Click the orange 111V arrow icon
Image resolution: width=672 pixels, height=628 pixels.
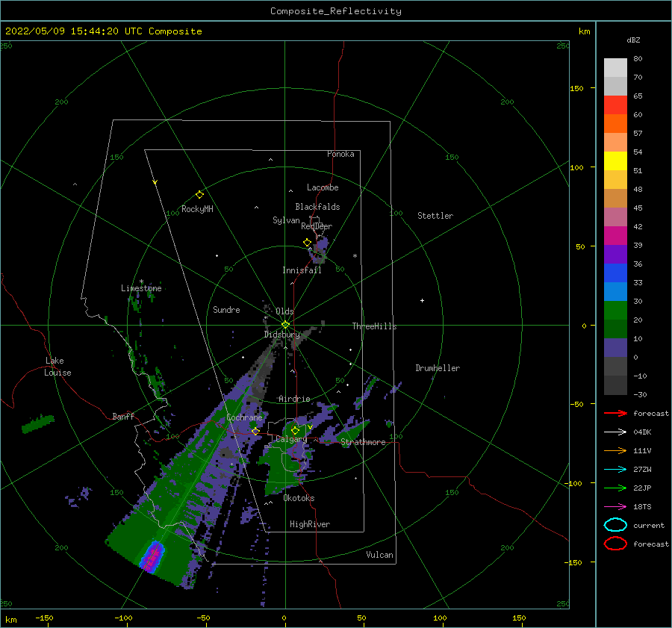615,450
